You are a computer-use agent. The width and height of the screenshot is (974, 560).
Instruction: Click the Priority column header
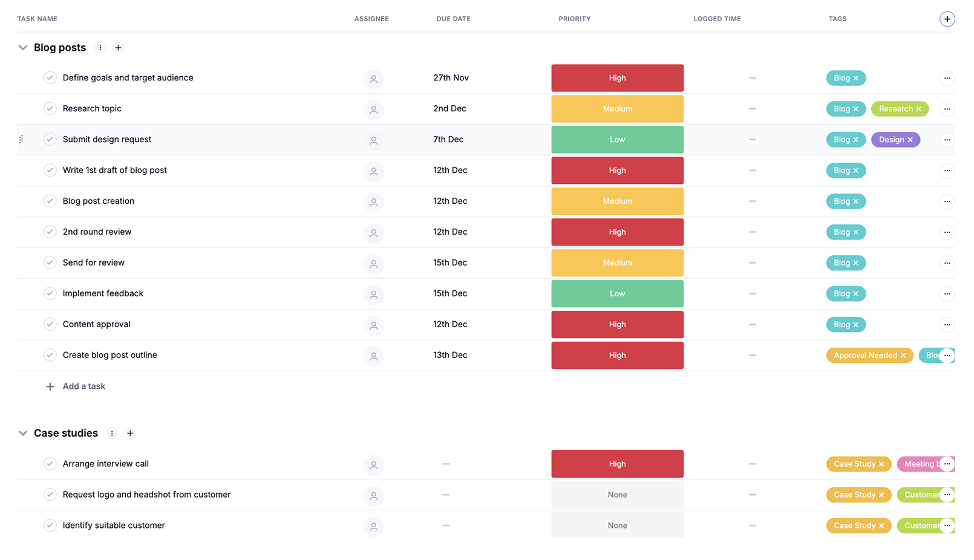coord(574,19)
